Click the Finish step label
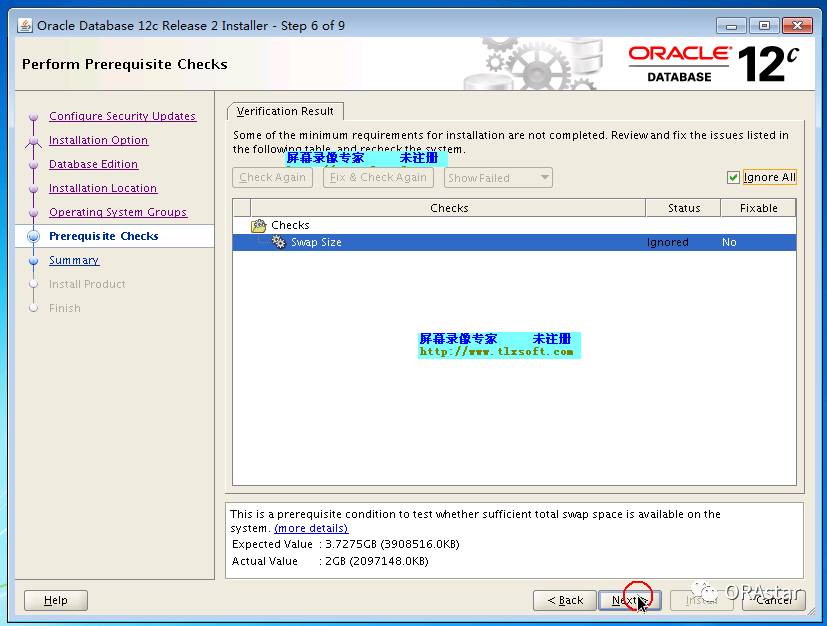Viewport: 827px width, 626px height. pyautogui.click(x=65, y=308)
